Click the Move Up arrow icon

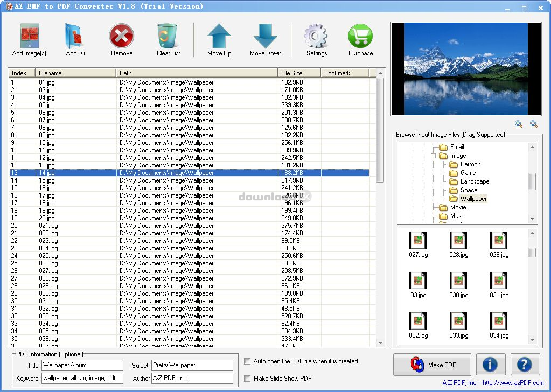click(219, 36)
